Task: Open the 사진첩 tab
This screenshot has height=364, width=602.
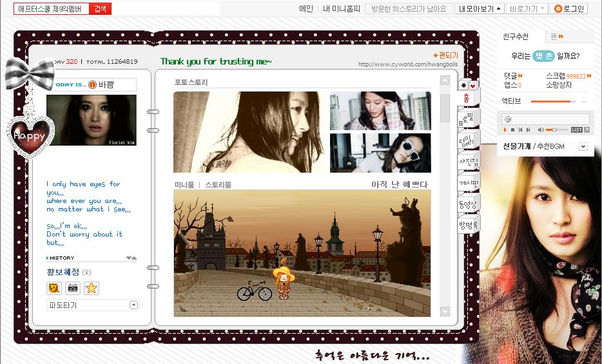Action: point(468,162)
